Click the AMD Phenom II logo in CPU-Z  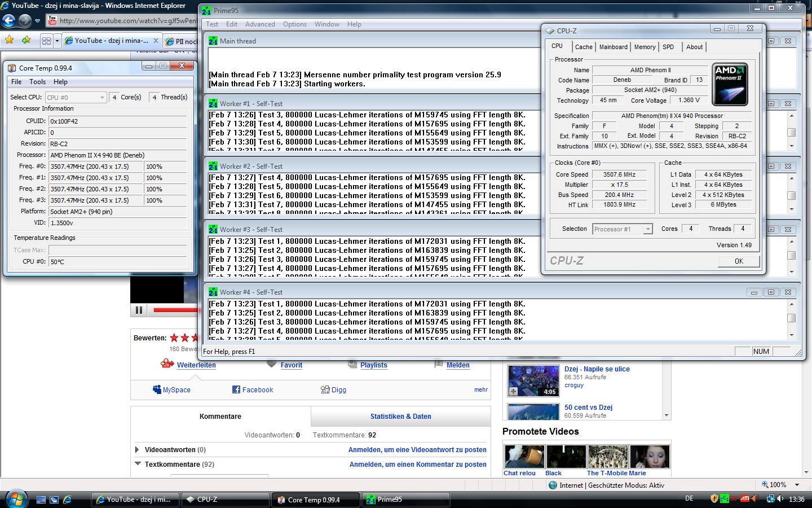coord(730,85)
